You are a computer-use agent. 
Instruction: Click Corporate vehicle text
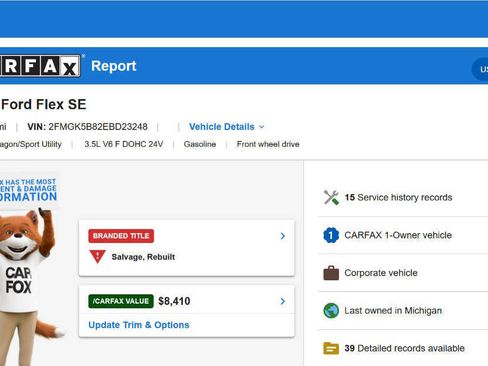[381, 273]
